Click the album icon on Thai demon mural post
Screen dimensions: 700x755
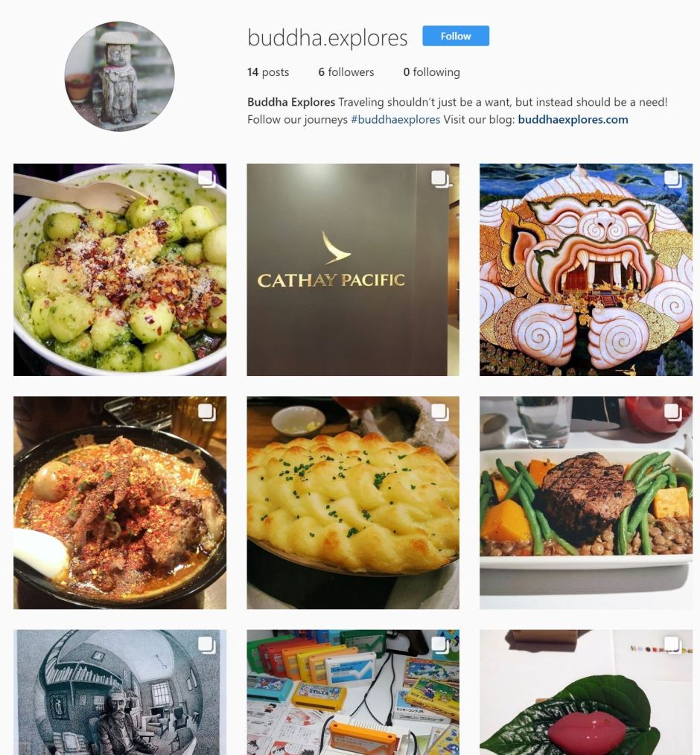673,179
